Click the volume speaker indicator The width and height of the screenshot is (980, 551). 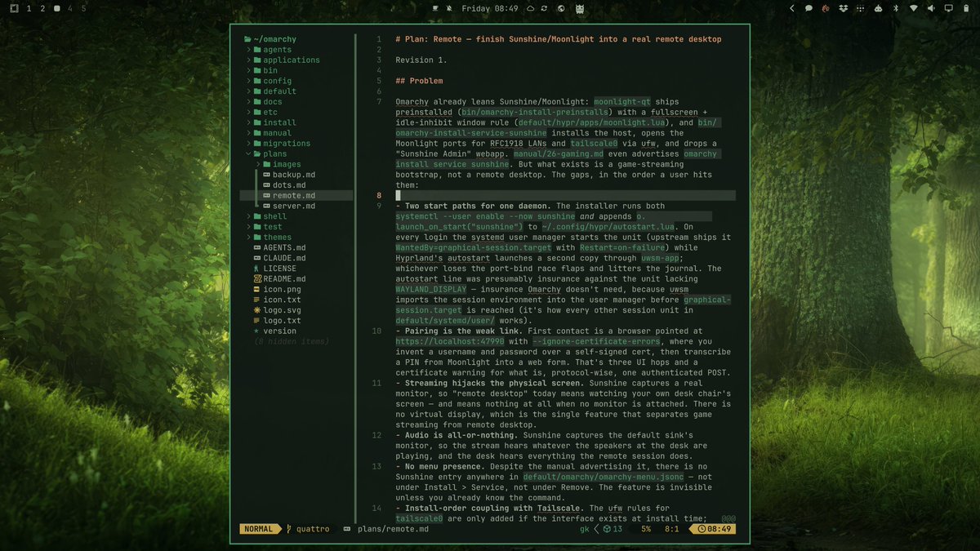click(931, 8)
